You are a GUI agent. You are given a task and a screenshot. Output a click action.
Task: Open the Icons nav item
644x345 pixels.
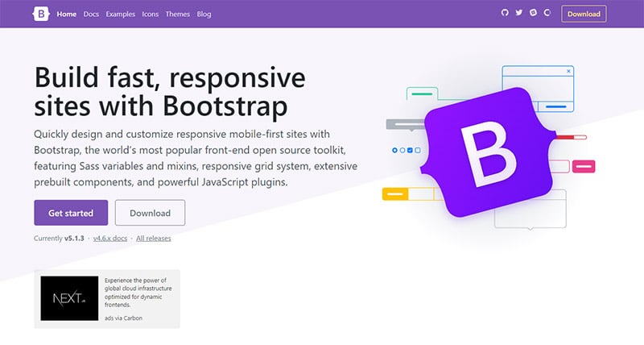(151, 14)
